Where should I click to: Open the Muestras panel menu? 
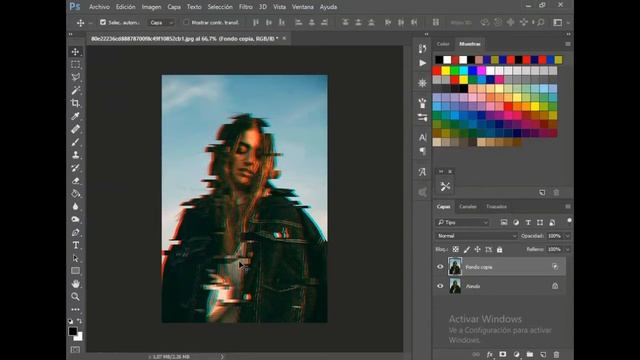coord(568,44)
